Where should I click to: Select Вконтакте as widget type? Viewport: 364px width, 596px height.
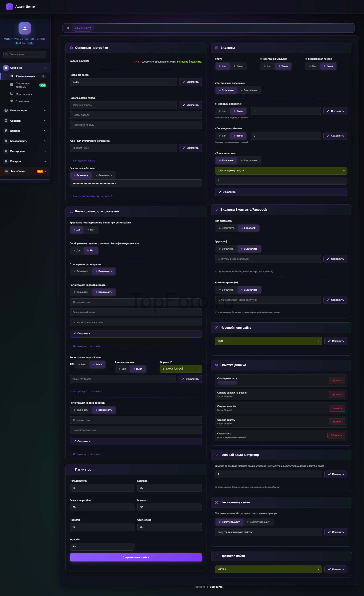point(226,228)
